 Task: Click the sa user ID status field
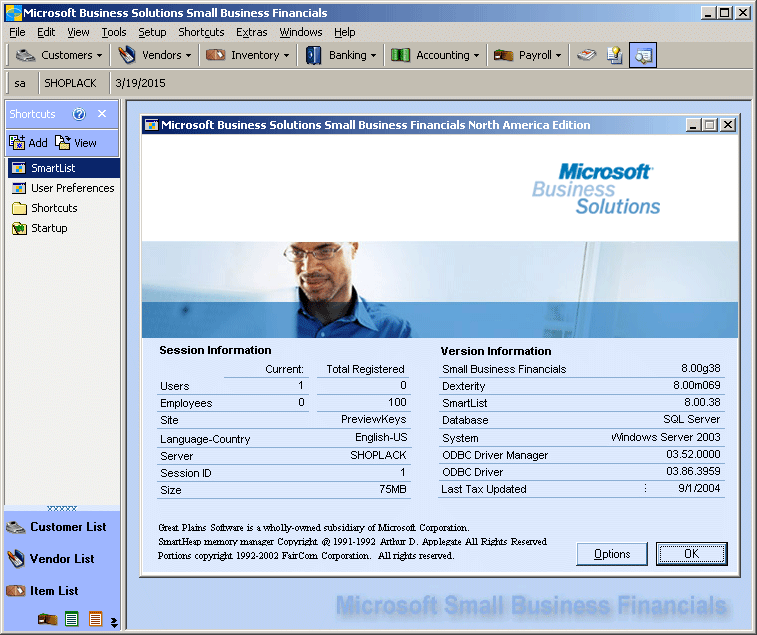(20, 83)
